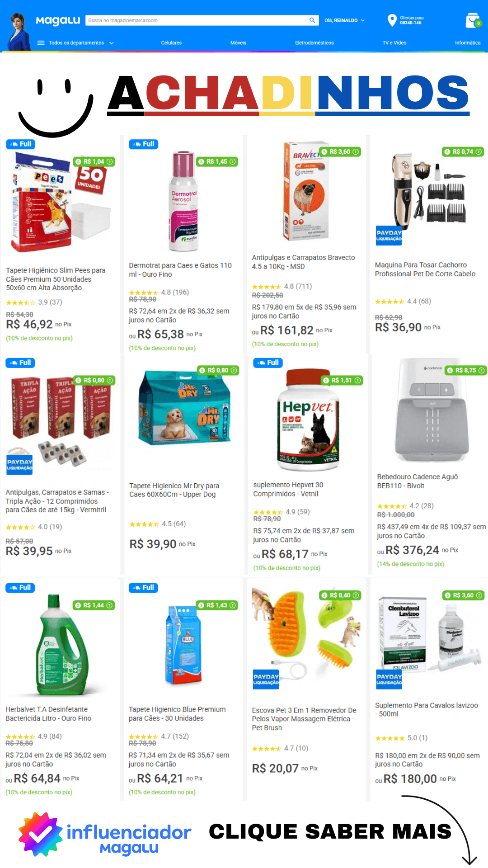The height and width of the screenshot is (868, 488).
Task: Click the R$ 8,75 cashback badge on Bebedouro
Action: (465, 370)
